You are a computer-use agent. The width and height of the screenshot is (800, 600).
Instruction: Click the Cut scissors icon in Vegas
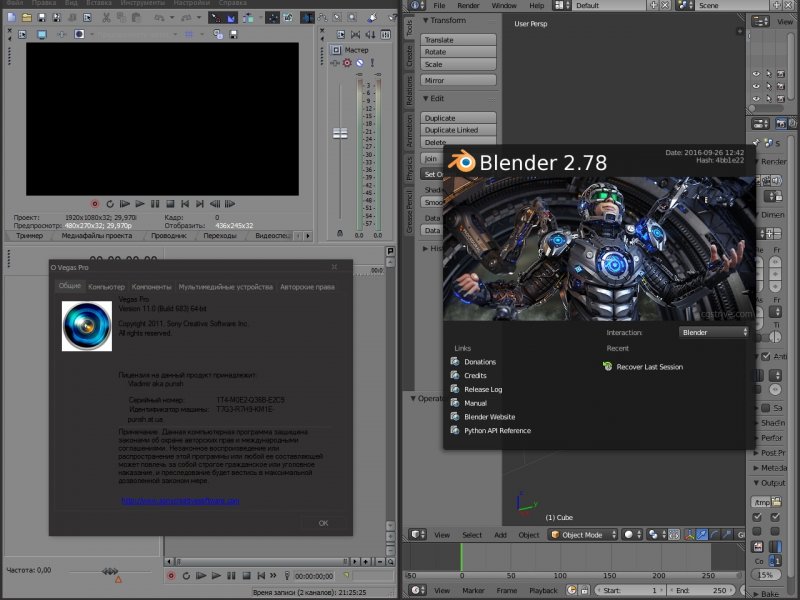click(106, 18)
